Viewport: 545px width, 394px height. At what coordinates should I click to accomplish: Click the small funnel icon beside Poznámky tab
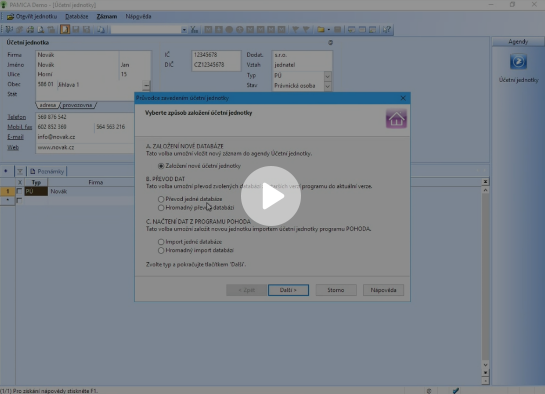20,171
